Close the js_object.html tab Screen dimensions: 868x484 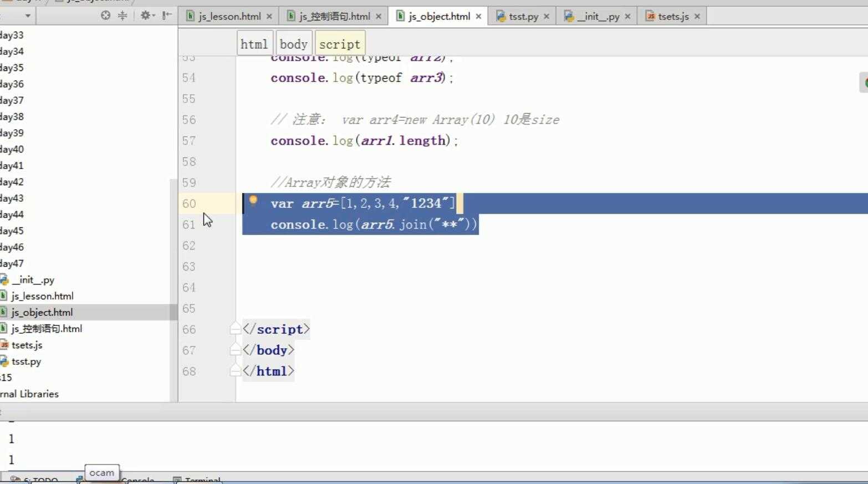click(x=478, y=17)
